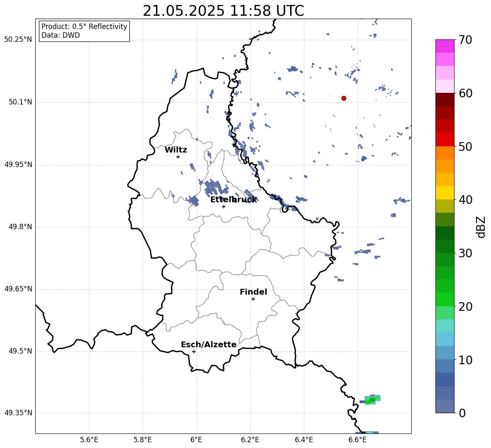This screenshot has height=448, width=491.
Task: Click the 60 value on the colorbar
Action: click(466, 93)
